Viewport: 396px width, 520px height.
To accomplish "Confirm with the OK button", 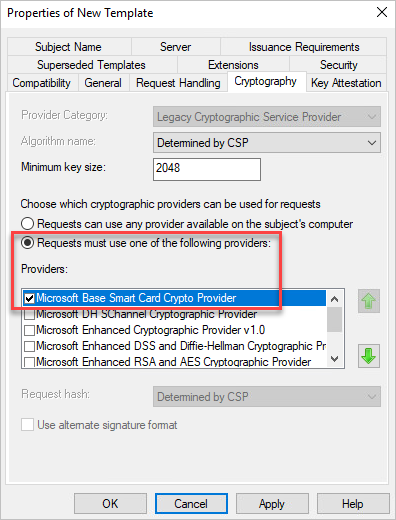I will click(110, 503).
